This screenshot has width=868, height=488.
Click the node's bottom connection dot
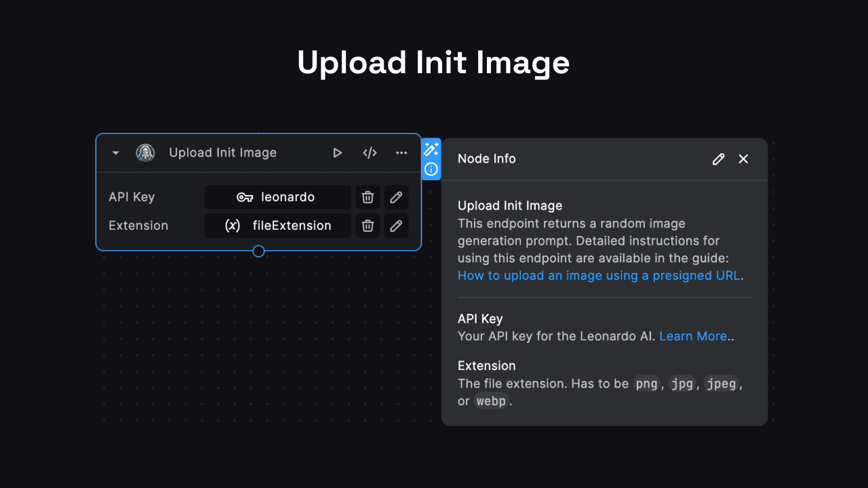(x=258, y=251)
